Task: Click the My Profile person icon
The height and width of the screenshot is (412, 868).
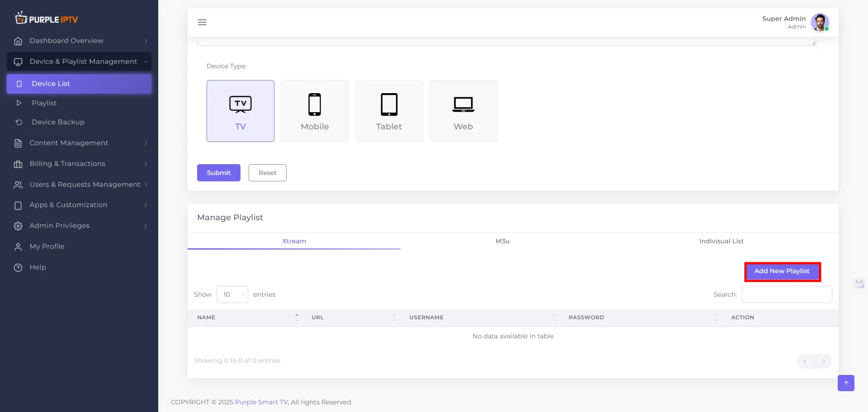Action: 18,247
